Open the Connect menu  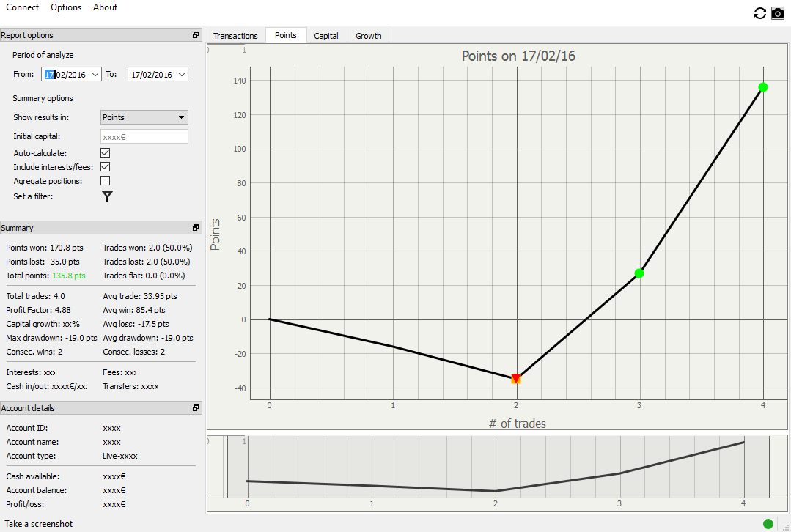[22, 7]
